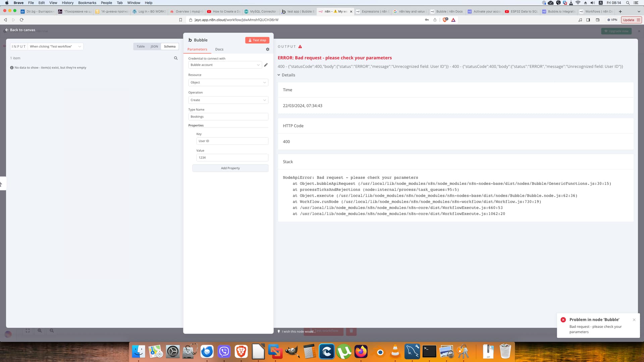644x362 pixels.
Task: Click the Test step button
Action: point(257,40)
